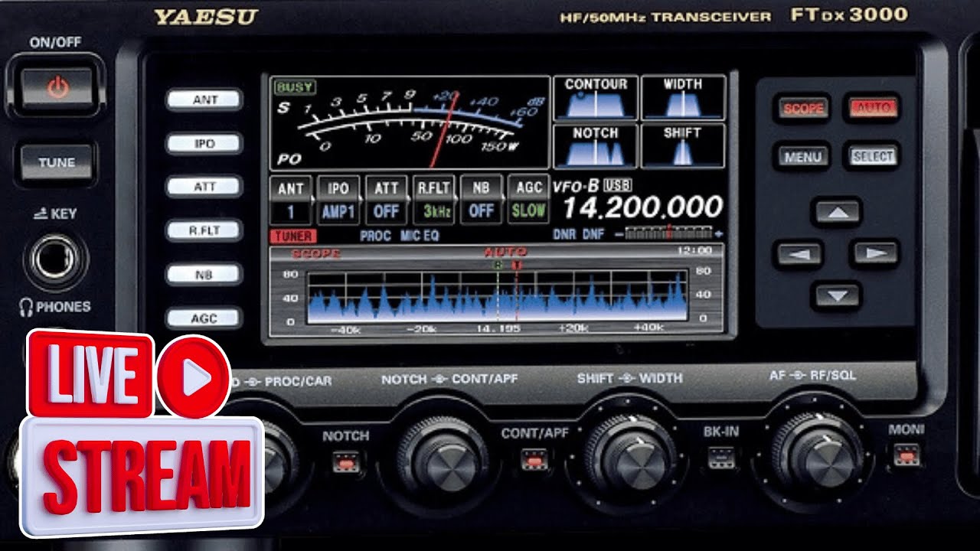
Task: Click the AGC SLOW indicator
Action: tap(528, 201)
